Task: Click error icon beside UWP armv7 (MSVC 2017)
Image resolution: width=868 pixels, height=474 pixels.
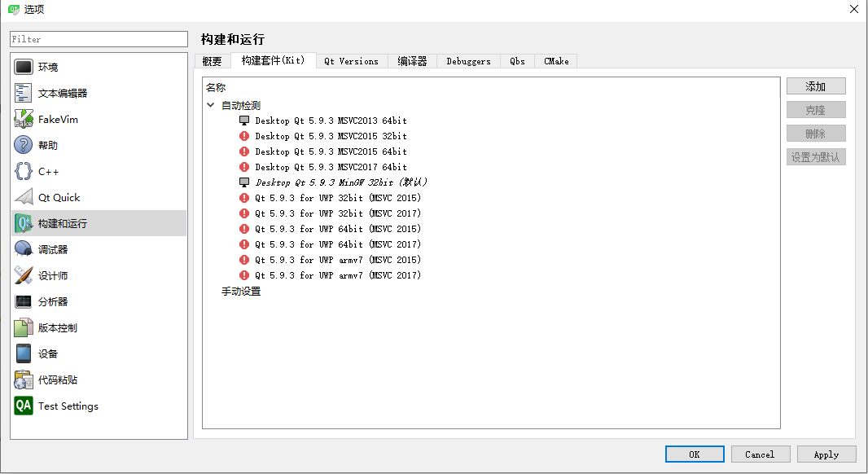Action: point(244,275)
